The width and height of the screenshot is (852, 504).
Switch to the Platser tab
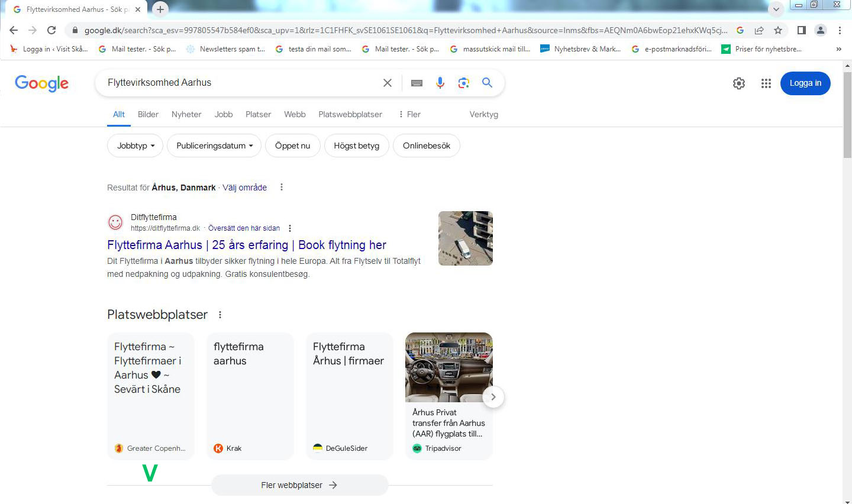pyautogui.click(x=259, y=114)
